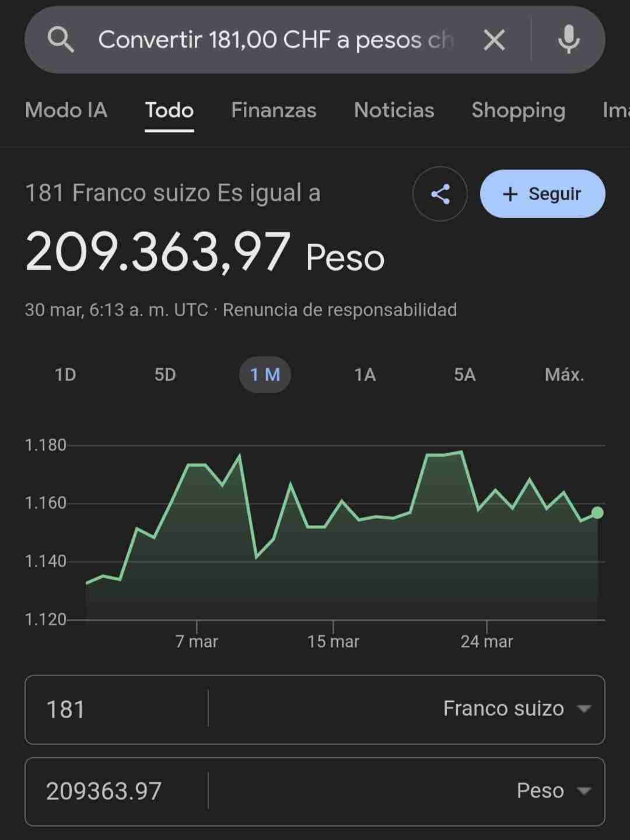Edit the 181 amount input field

pos(117,709)
